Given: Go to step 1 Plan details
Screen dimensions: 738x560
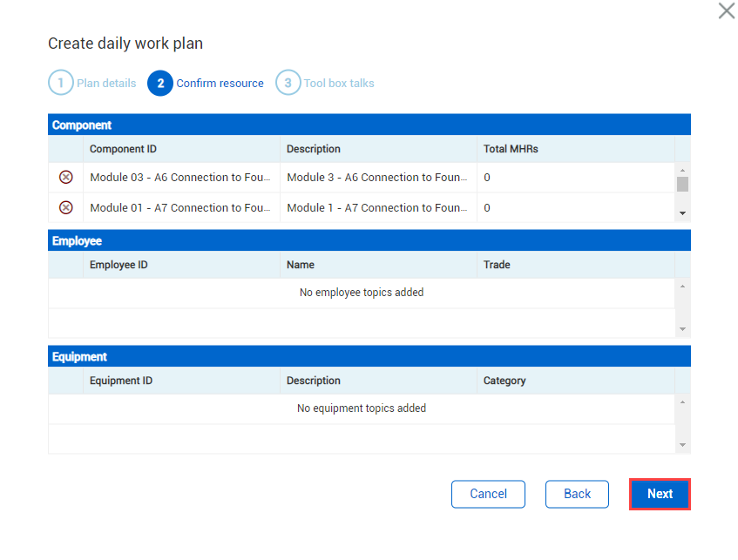Looking at the screenshot, I should point(92,84).
